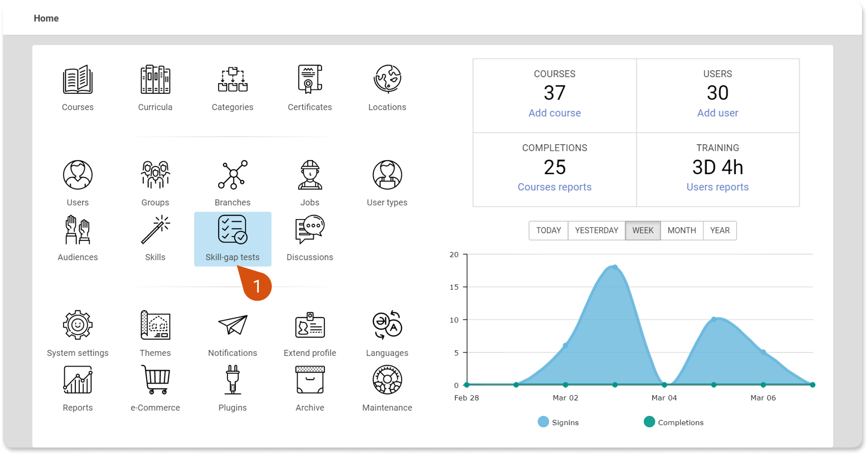Open the Curricula icon
The height and width of the screenshot is (455, 868).
click(155, 79)
